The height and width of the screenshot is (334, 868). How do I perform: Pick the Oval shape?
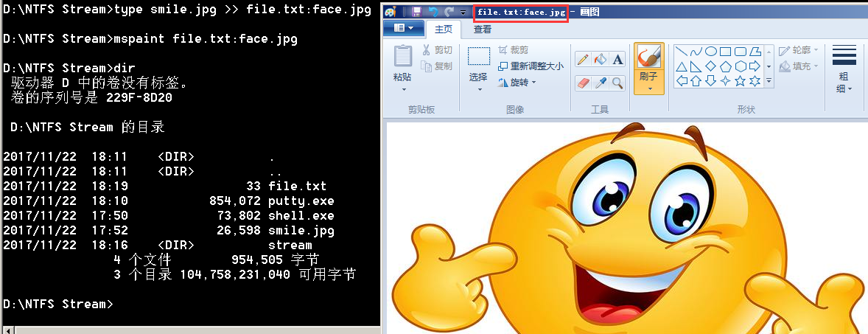click(x=711, y=52)
